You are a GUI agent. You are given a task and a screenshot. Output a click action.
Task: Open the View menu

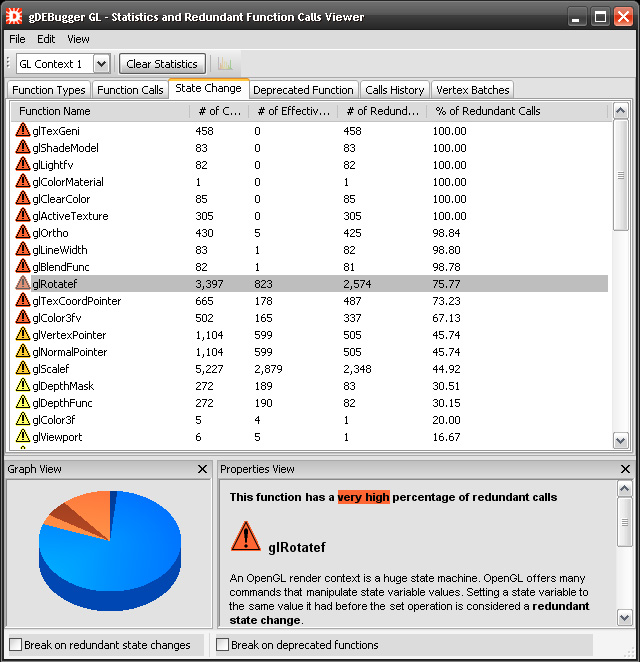coord(78,39)
